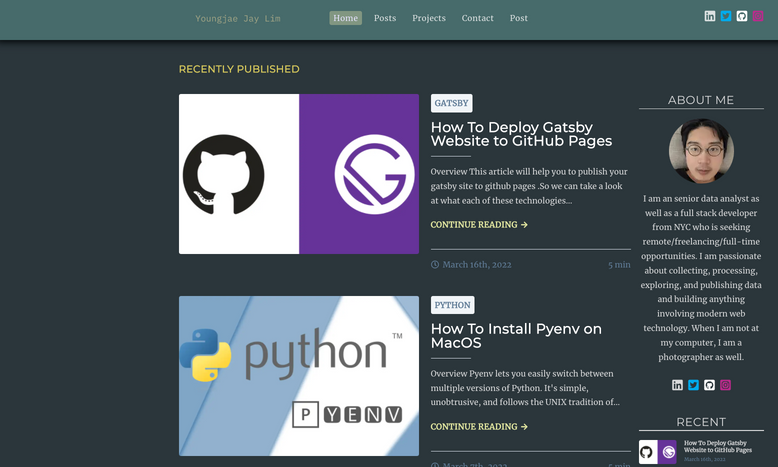Continue reading the Gatsby deploy article

click(479, 225)
